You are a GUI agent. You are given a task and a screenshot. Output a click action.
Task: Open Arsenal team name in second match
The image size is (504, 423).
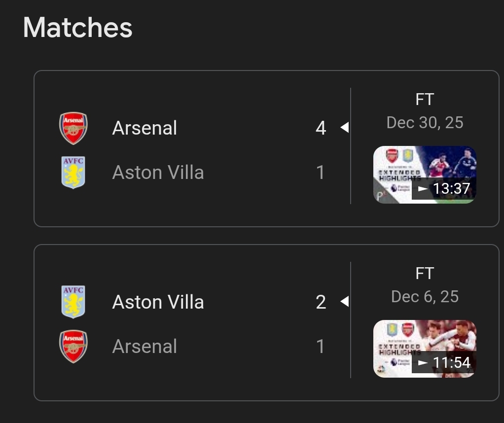144,346
